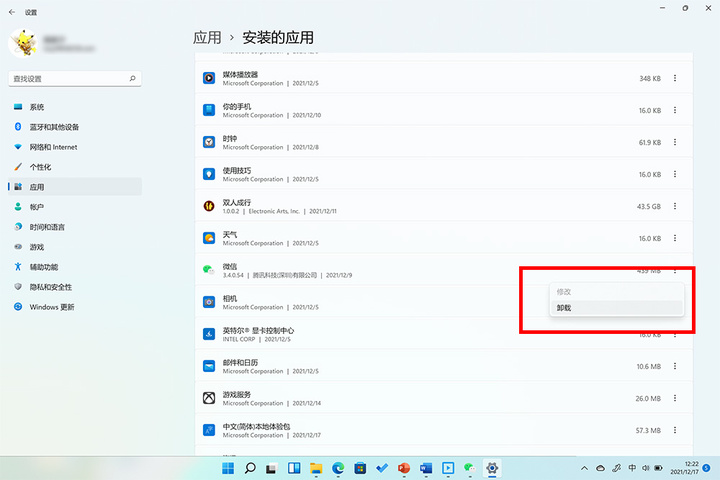Click the Windows Start button

[228, 468]
